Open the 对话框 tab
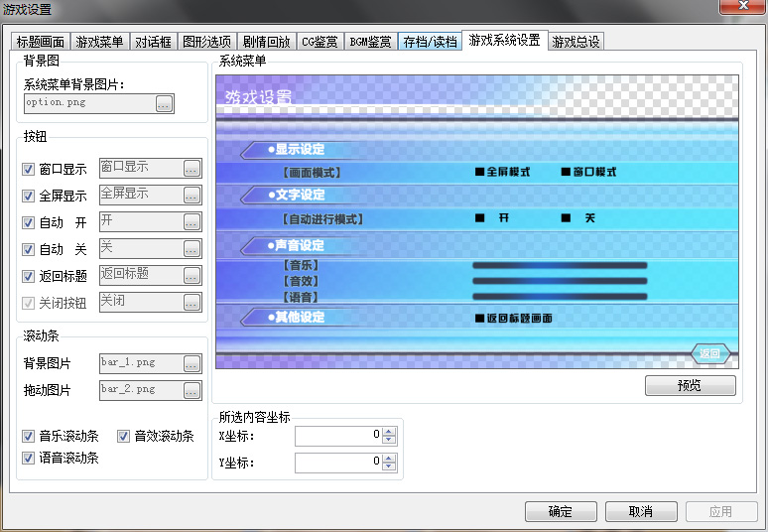Viewport: 768px width, 532px height. click(x=154, y=42)
